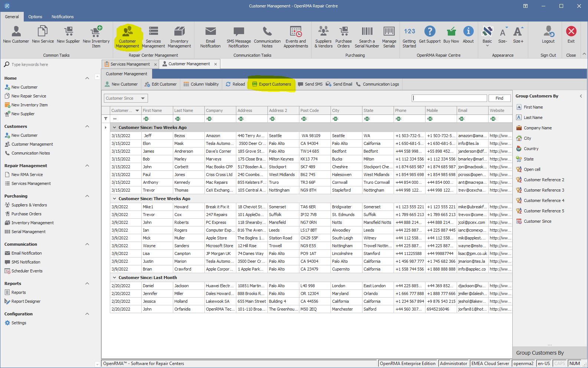Open New Customer ribbon icon
The height and width of the screenshot is (368, 588).
16,35
